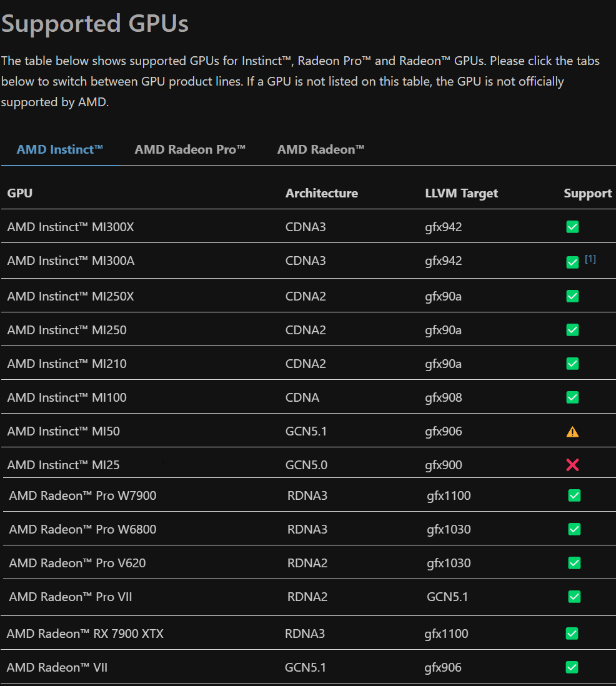The width and height of the screenshot is (616, 686).
Task: Click the green checkmark for MI300X support
Action: click(x=572, y=227)
